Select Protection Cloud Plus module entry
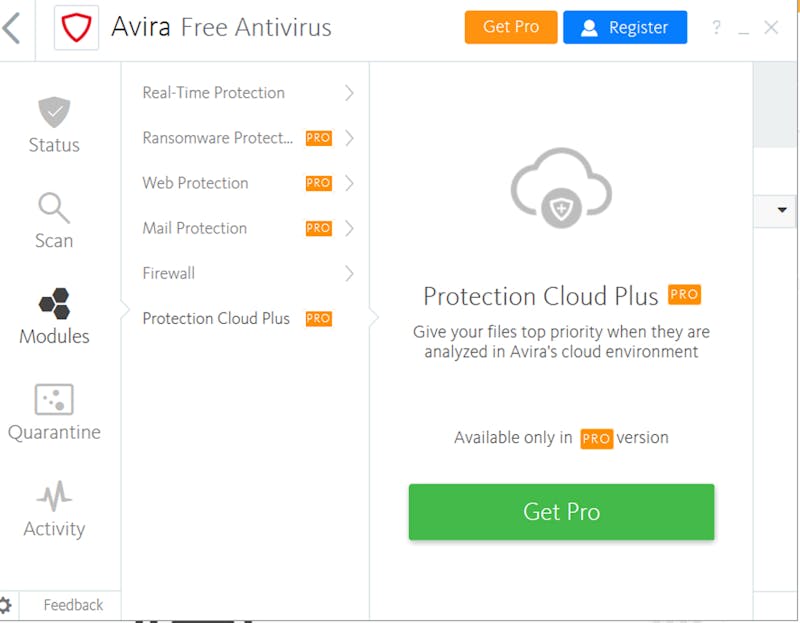This screenshot has height=623, width=800. click(245, 318)
